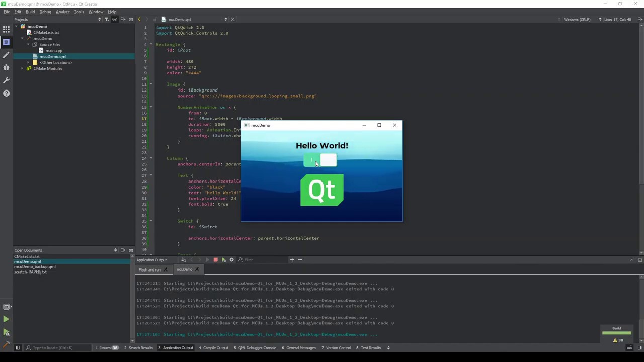Expand the Other Locations folder
The image size is (644, 362).
(28, 62)
